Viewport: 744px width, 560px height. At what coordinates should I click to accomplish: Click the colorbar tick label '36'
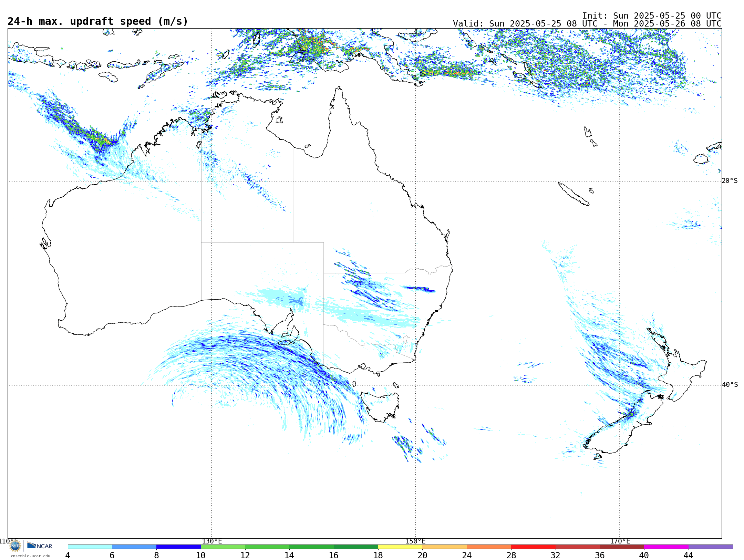click(600, 556)
